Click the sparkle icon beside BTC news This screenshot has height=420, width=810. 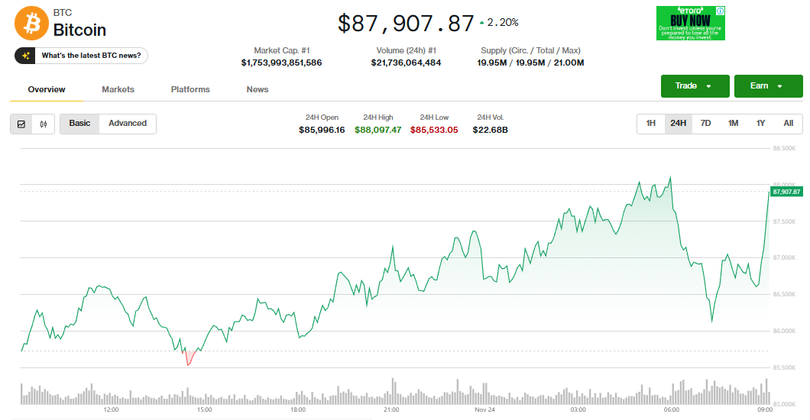point(27,56)
